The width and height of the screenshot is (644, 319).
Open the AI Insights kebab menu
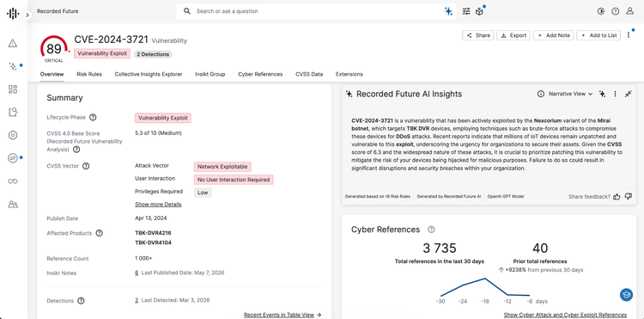coord(615,94)
